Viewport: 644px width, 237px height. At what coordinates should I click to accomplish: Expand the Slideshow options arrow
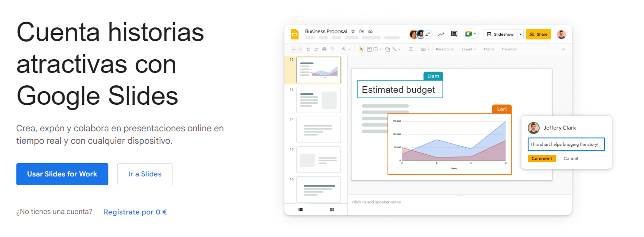pos(521,34)
